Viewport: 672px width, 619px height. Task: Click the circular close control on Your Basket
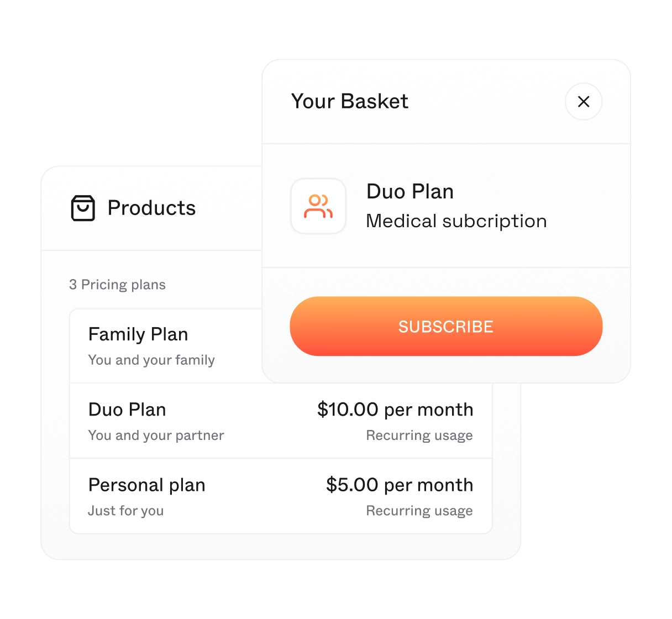pos(583,102)
